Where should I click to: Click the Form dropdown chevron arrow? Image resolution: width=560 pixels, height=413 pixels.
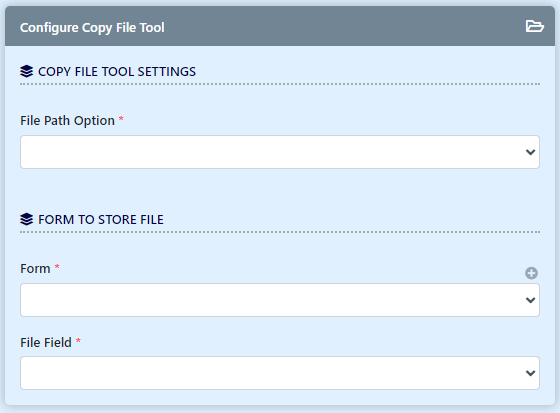(530, 300)
